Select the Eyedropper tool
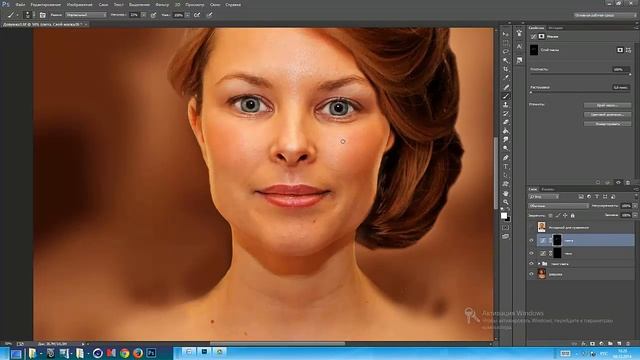 click(506, 78)
